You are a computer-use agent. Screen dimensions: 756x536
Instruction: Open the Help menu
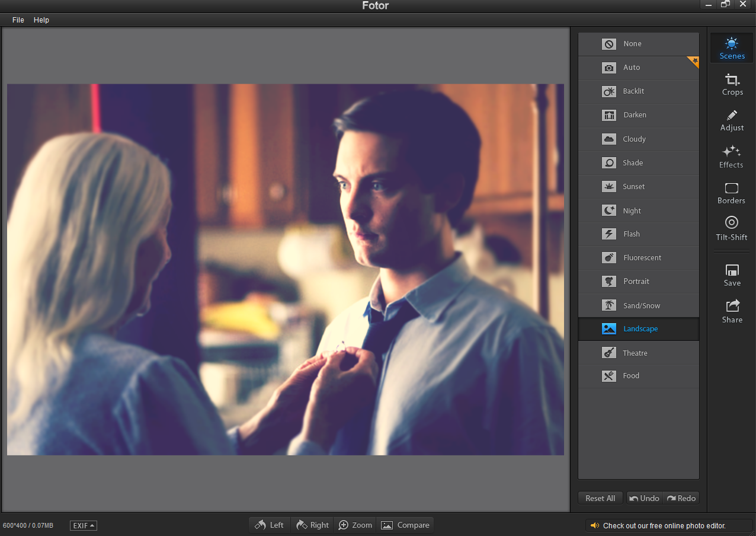point(41,20)
